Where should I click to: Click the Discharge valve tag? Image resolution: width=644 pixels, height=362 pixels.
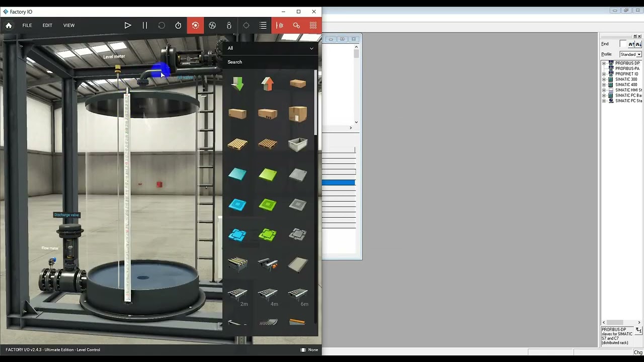(x=67, y=215)
